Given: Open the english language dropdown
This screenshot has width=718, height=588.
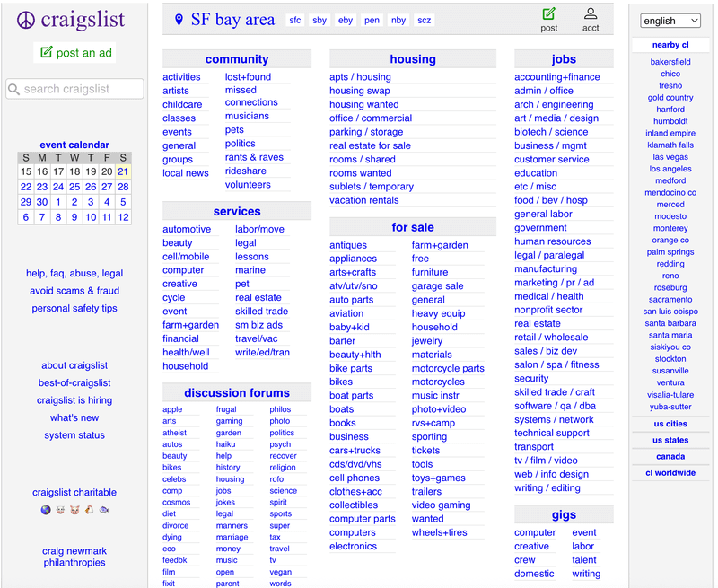Looking at the screenshot, I should (670, 20).
